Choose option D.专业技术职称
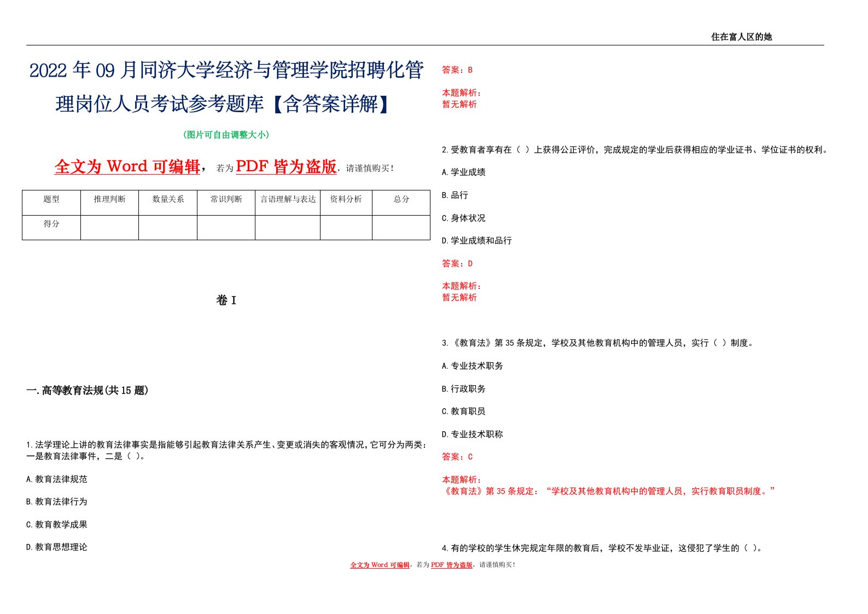Viewport: 868px width, 614px height. point(473,434)
